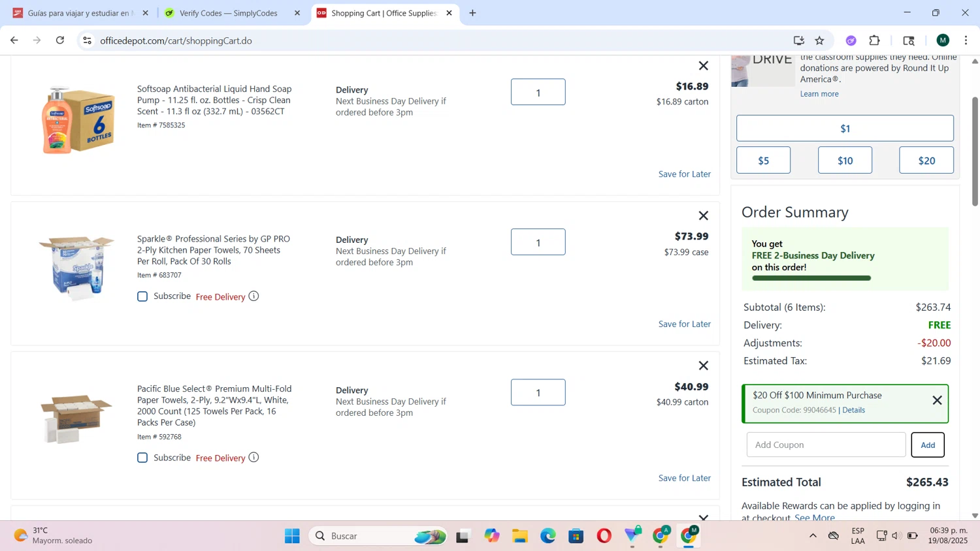The width and height of the screenshot is (980, 551).
Task: Click the address bar URL
Action: click(x=176, y=40)
